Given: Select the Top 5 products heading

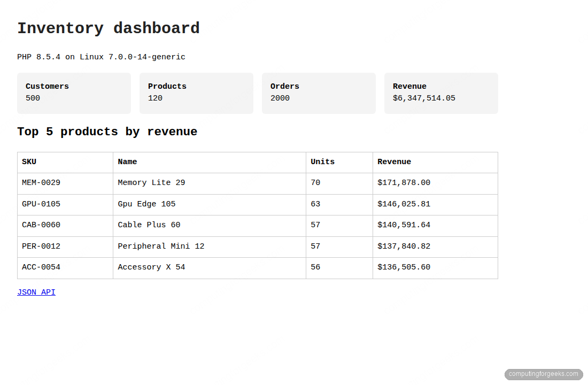Looking at the screenshot, I should pos(107,132).
